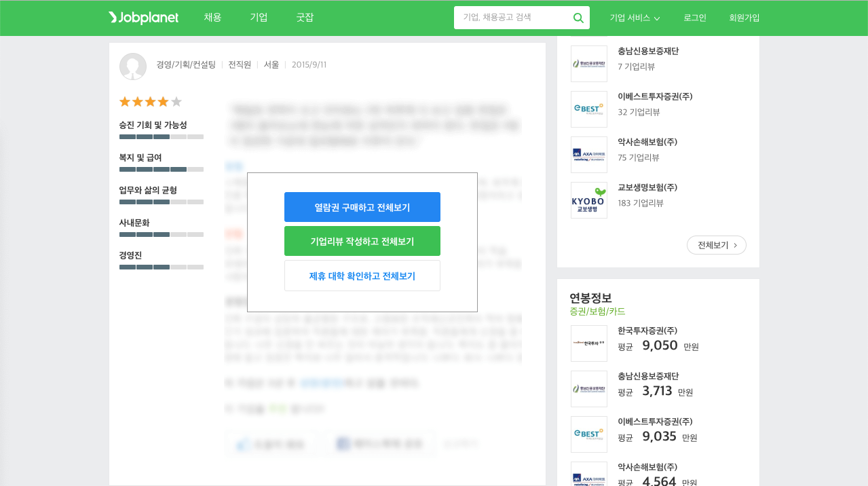Open 이베스트투자증권 logo in review list
Screen dimensions: 868x486
click(589, 109)
